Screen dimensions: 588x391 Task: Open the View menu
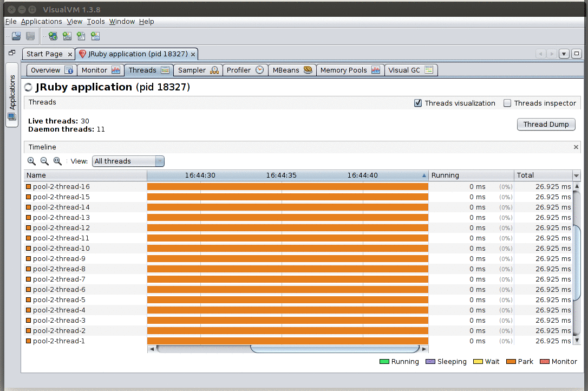[74, 21]
